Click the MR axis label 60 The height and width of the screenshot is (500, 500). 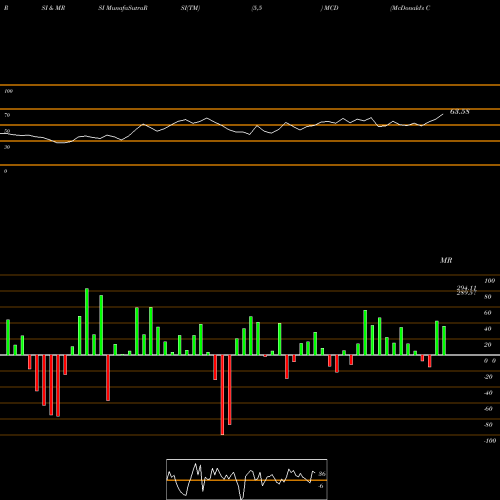tap(488, 313)
